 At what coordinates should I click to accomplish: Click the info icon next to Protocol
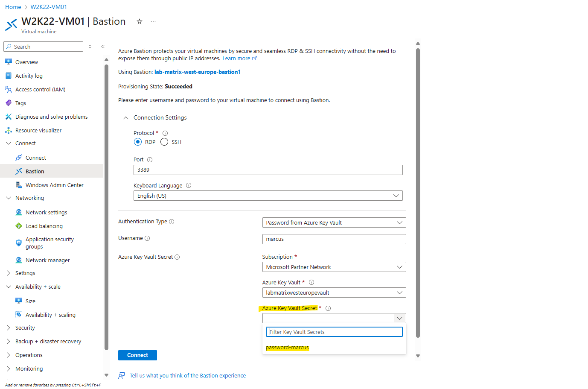click(165, 133)
